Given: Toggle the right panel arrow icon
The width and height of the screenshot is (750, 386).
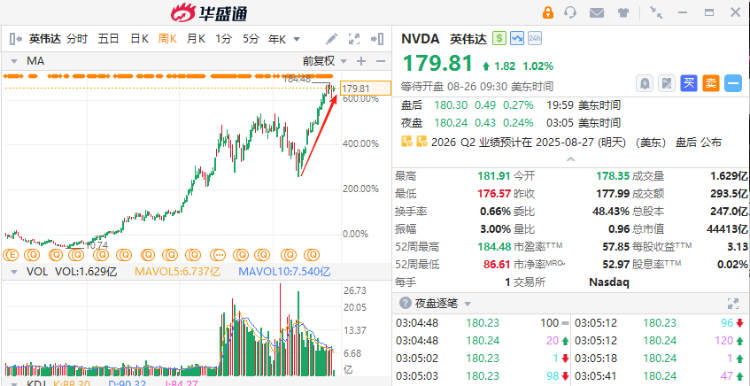Looking at the screenshot, I should tap(377, 39).
